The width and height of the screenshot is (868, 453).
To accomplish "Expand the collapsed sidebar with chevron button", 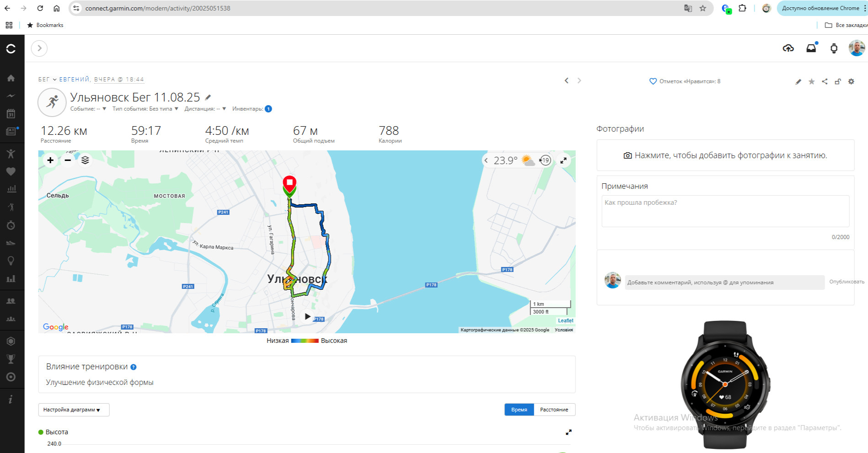I will pos(39,48).
